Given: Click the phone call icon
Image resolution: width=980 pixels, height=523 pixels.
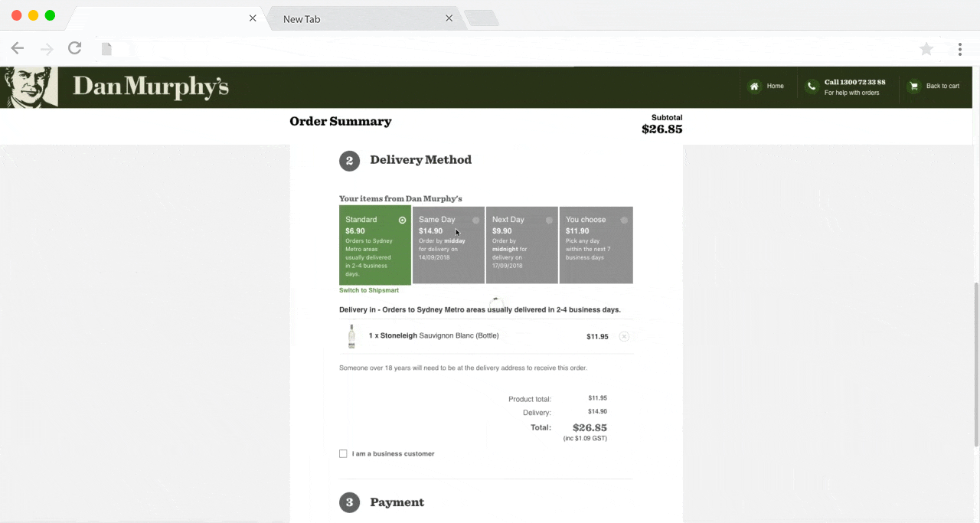Looking at the screenshot, I should click(812, 87).
